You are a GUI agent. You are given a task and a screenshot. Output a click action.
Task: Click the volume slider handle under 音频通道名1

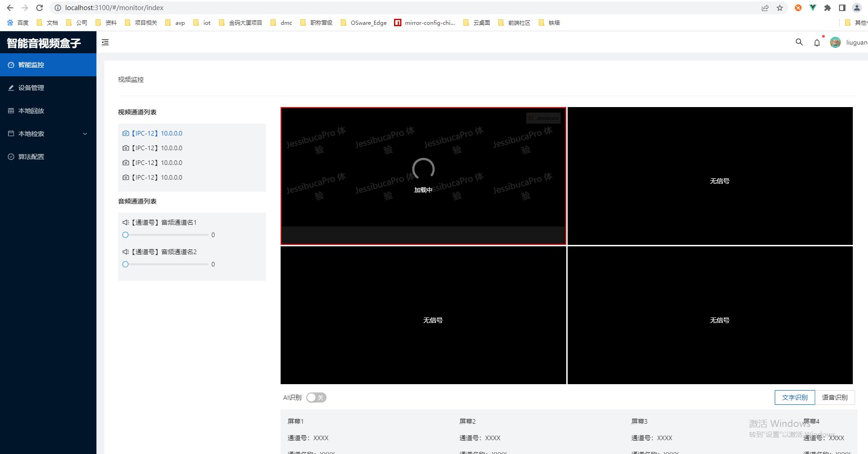(x=125, y=234)
